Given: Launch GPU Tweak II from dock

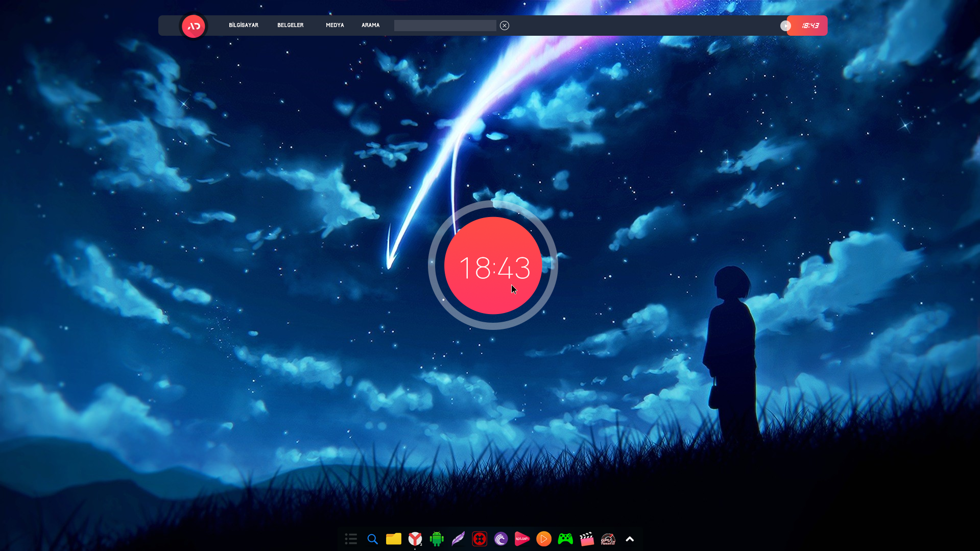Looking at the screenshot, I should tap(608, 539).
